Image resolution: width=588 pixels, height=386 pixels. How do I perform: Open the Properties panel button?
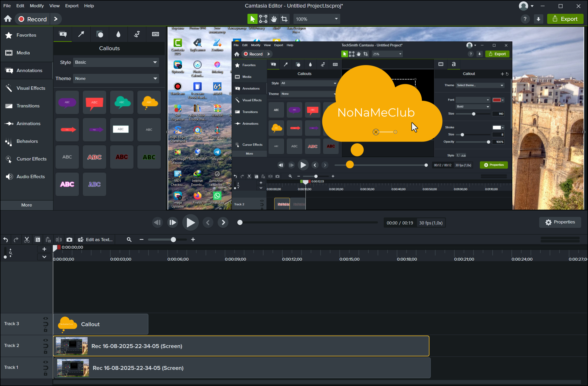[560, 222]
